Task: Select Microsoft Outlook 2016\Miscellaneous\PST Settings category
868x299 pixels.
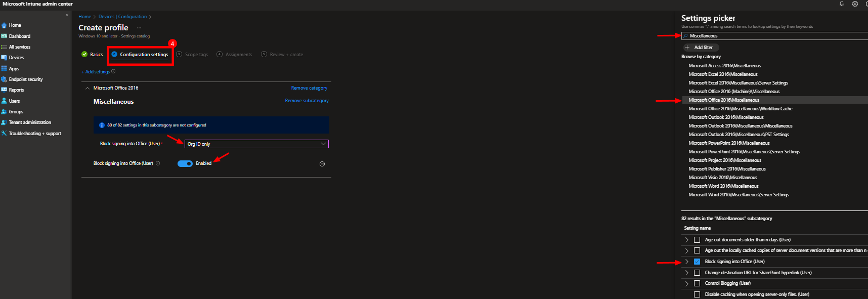Action: pos(739,135)
